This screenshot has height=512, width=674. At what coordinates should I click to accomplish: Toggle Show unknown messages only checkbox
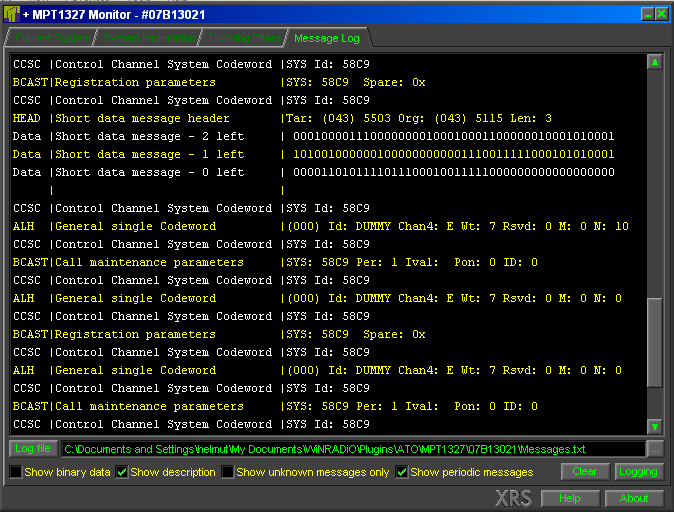pos(228,472)
